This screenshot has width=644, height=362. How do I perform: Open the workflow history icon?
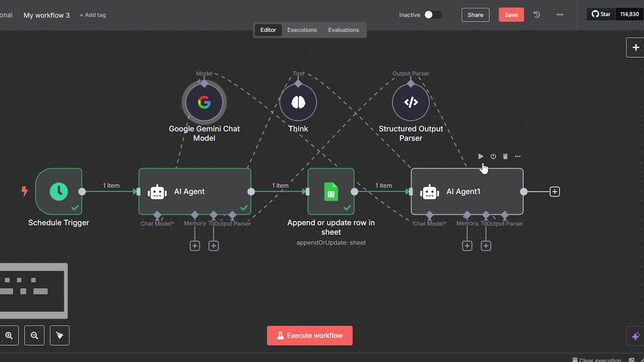tap(536, 14)
